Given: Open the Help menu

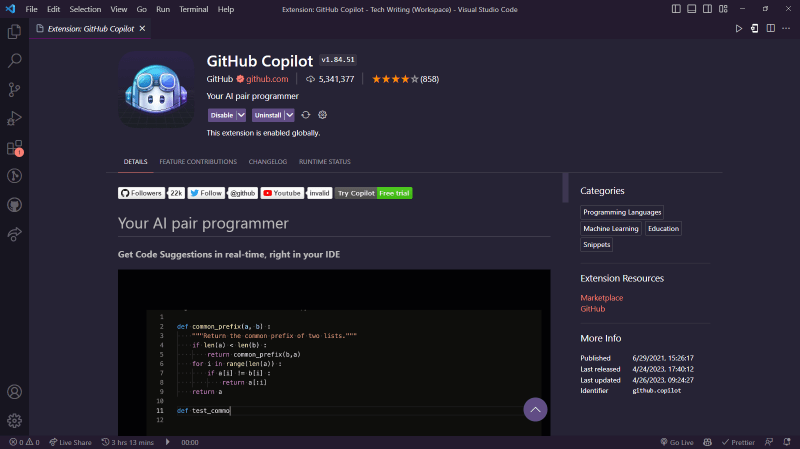Looking at the screenshot, I should pos(226,9).
